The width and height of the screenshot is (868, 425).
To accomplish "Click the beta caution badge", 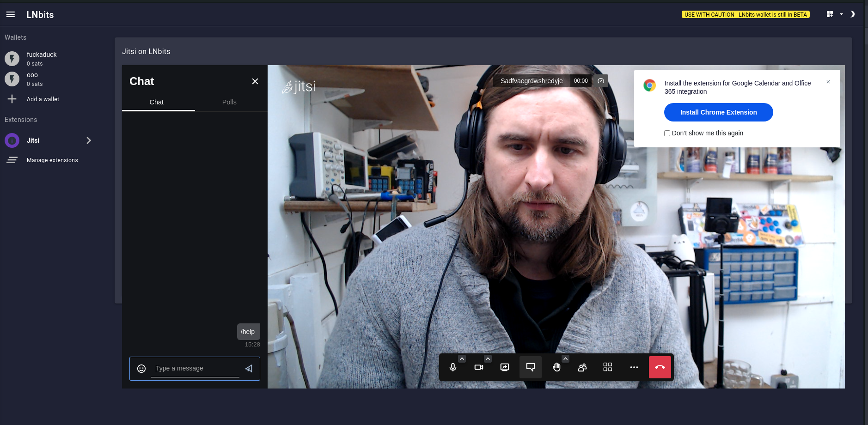I will (746, 15).
